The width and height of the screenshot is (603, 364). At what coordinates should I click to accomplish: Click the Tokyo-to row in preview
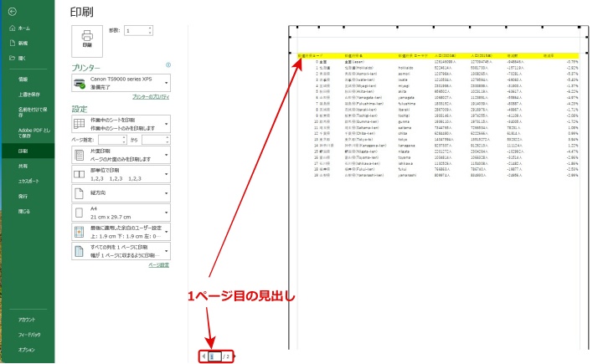click(438, 140)
